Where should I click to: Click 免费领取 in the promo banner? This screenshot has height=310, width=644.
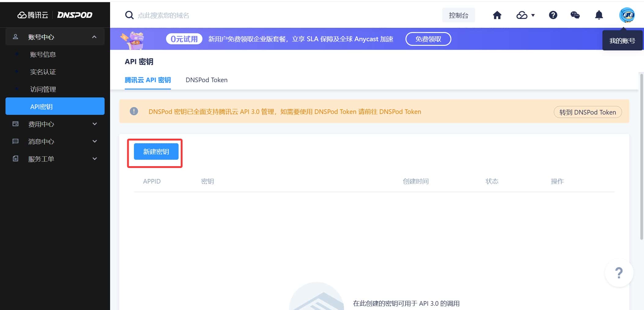click(428, 39)
